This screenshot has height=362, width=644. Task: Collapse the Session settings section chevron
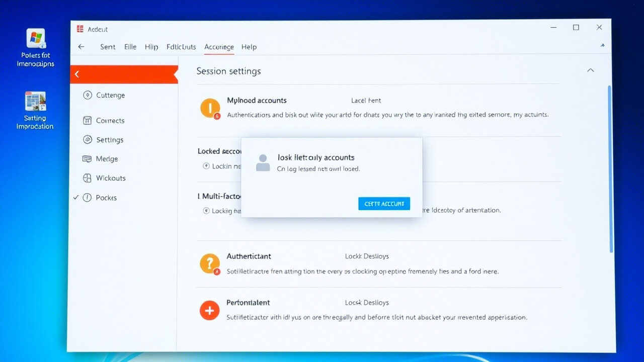click(590, 70)
